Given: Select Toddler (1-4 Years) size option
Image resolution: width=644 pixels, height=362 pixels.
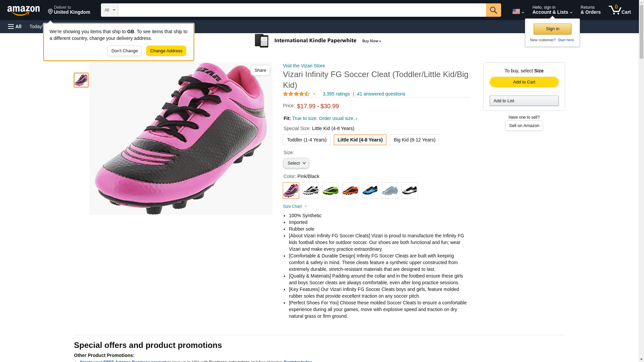Looking at the screenshot, I should 306,140.
